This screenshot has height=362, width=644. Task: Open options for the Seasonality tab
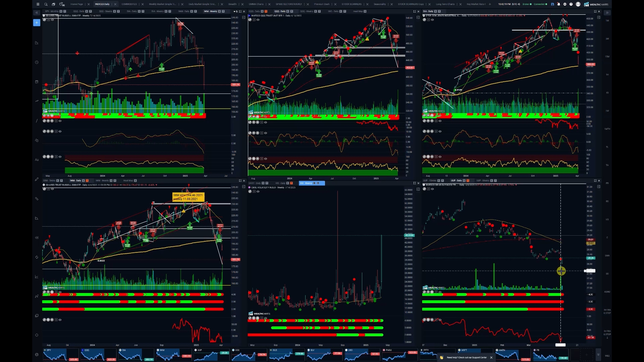(x=388, y=4)
